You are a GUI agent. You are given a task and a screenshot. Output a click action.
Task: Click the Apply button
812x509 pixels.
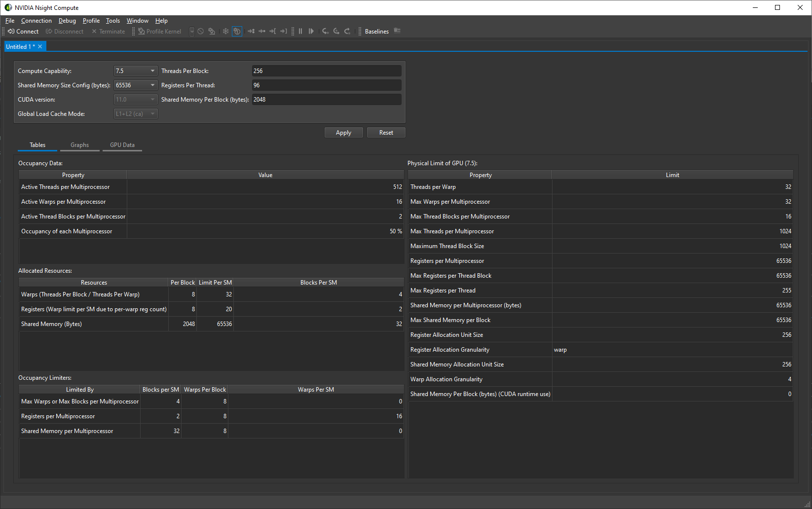click(x=344, y=133)
